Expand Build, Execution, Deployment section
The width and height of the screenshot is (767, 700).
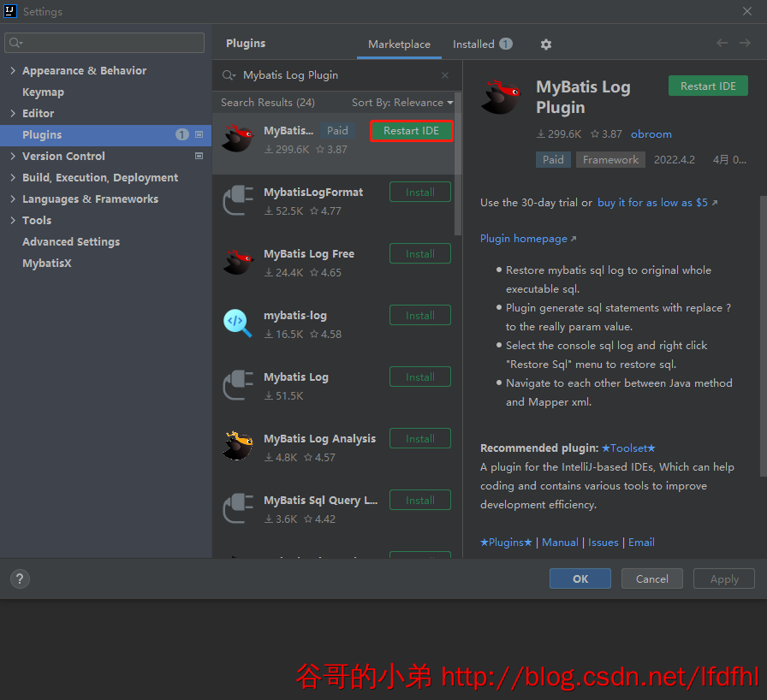13,177
